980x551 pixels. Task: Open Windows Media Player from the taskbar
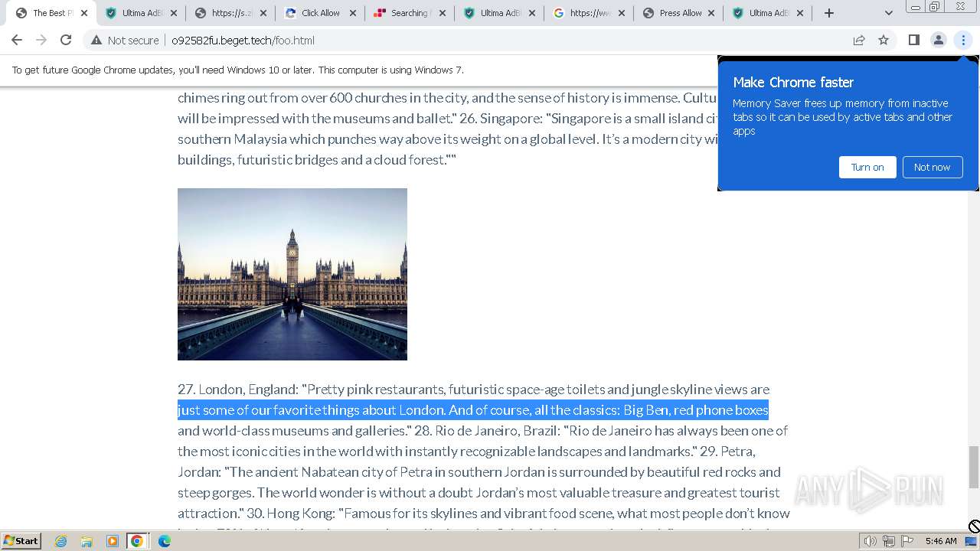click(x=112, y=541)
